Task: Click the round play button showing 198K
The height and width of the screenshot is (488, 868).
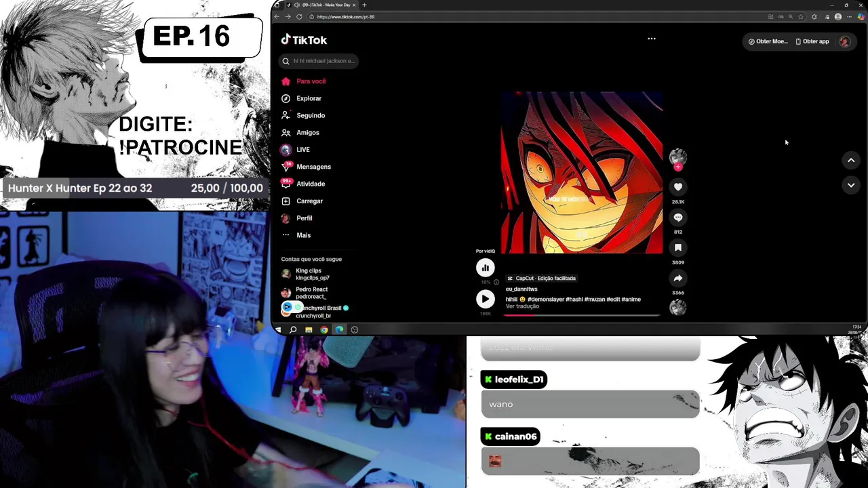Action: coord(485,299)
